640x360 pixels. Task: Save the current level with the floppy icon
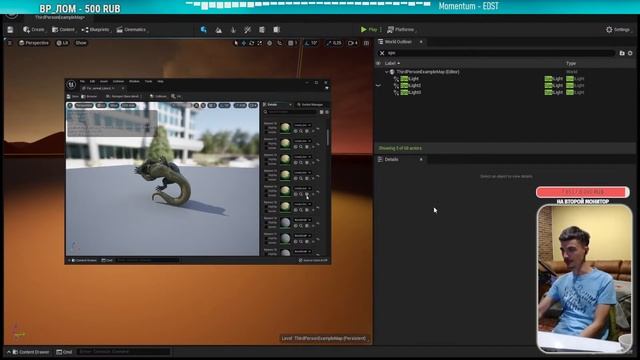[10, 30]
